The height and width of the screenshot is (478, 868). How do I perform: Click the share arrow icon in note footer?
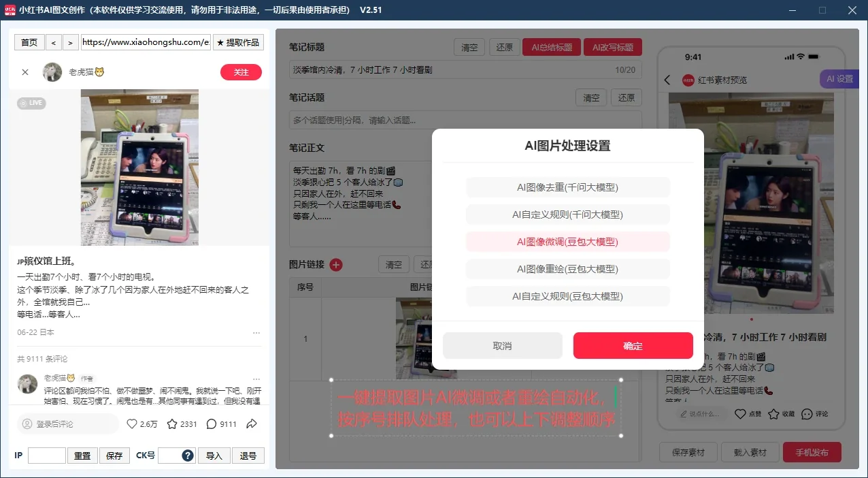click(252, 424)
